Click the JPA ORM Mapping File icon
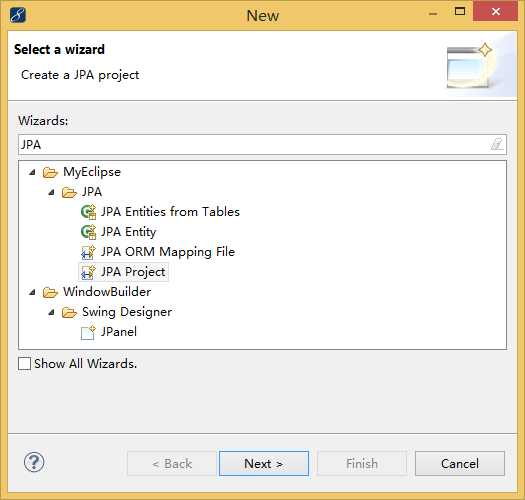The height and width of the screenshot is (500, 525). tap(89, 252)
